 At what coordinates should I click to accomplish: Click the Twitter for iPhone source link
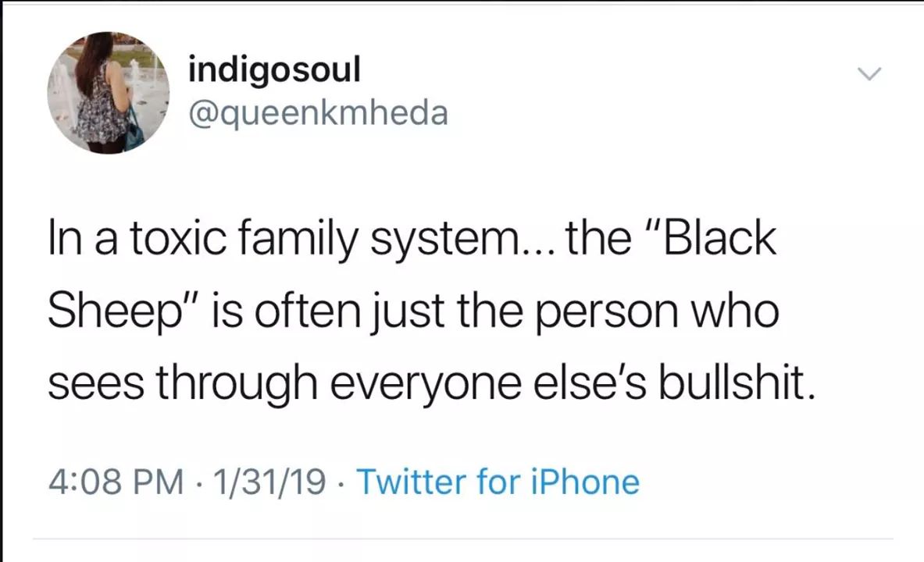tap(498, 482)
